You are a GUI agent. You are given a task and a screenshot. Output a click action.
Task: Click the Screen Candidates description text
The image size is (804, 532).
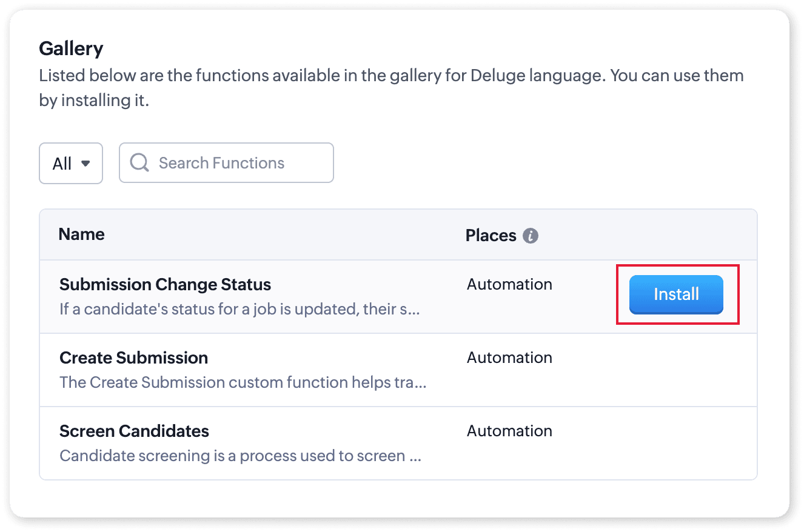240,456
